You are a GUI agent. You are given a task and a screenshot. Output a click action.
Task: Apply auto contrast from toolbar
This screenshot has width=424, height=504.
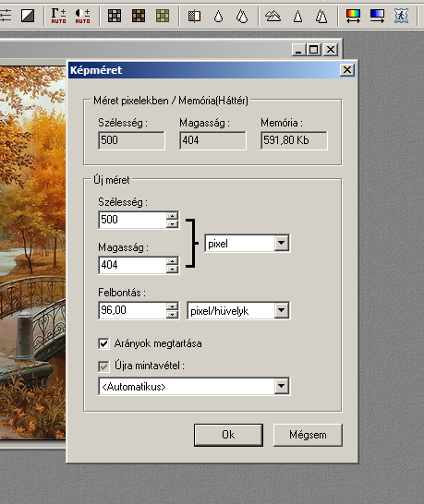tap(83, 16)
